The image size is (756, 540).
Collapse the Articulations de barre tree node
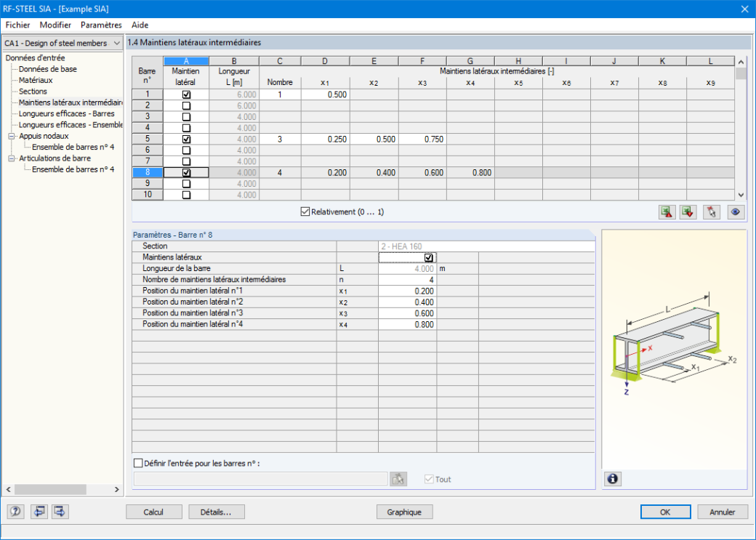(x=12, y=158)
